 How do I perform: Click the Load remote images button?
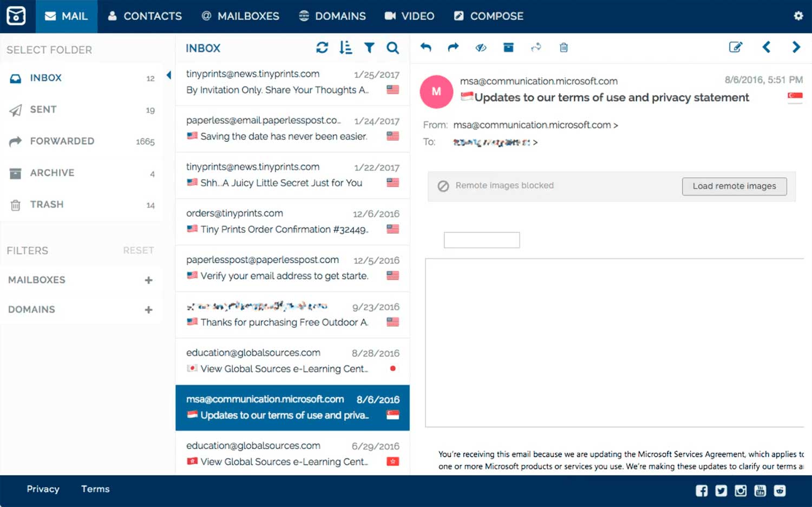tap(734, 186)
